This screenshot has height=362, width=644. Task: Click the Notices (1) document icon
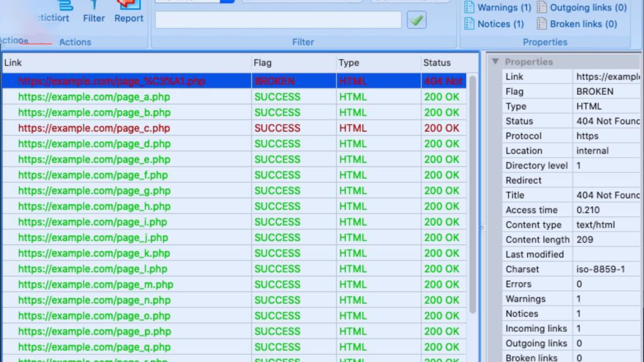pyautogui.click(x=469, y=24)
